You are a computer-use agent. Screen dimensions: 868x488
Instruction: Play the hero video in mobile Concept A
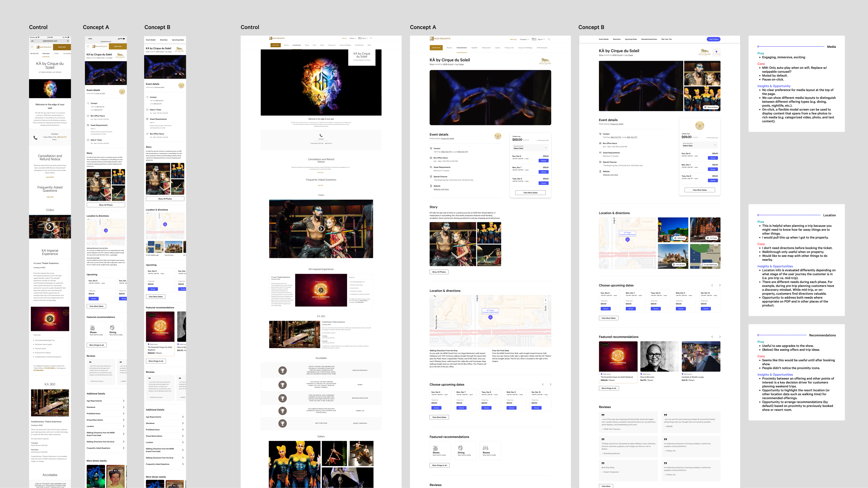pyautogui.click(x=121, y=80)
